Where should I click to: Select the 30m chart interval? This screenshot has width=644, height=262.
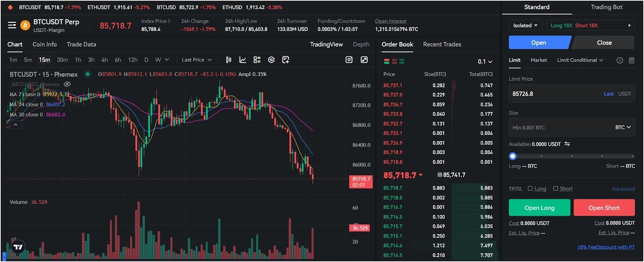pos(62,60)
